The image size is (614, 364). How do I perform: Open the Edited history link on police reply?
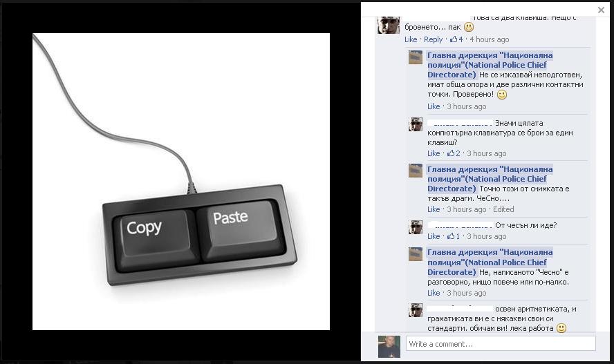point(503,209)
